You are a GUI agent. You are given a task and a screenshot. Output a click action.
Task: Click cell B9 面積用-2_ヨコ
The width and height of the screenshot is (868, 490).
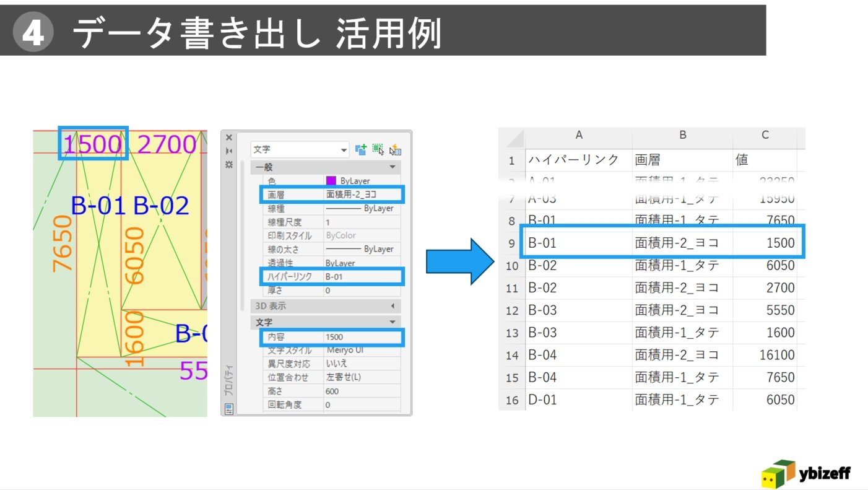[683, 243]
